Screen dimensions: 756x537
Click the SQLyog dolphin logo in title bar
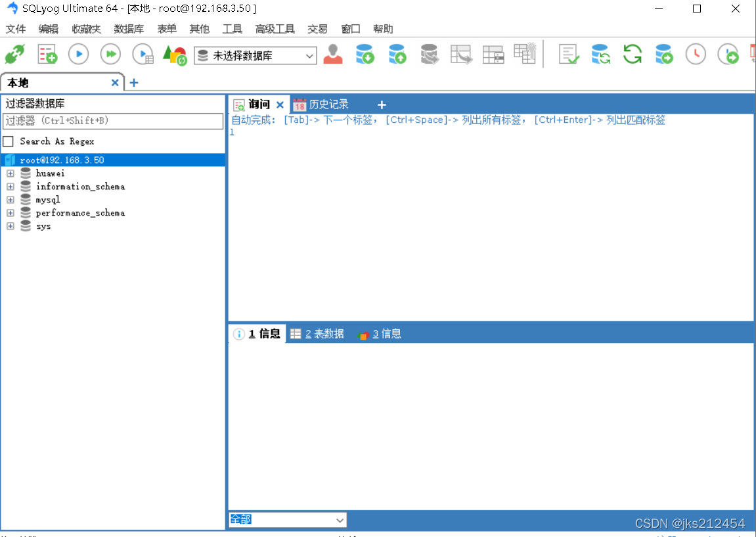point(12,8)
